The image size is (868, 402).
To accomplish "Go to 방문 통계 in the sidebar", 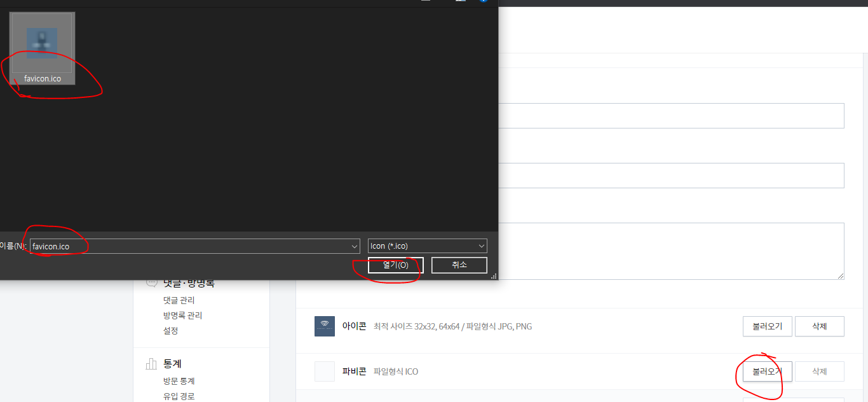I will pos(179,381).
